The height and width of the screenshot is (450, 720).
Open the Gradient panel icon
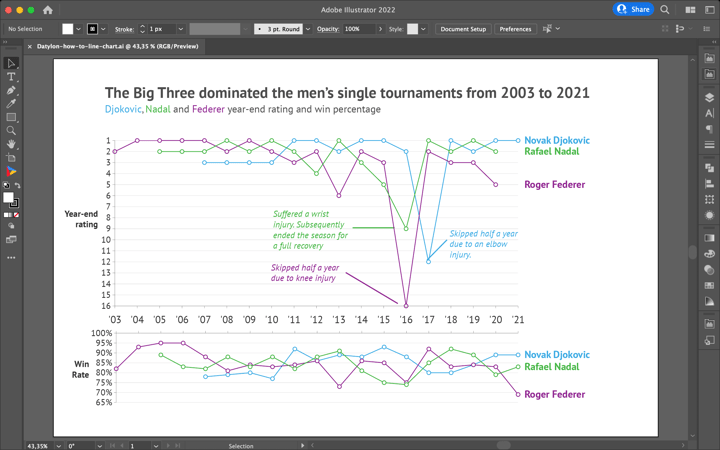click(709, 238)
